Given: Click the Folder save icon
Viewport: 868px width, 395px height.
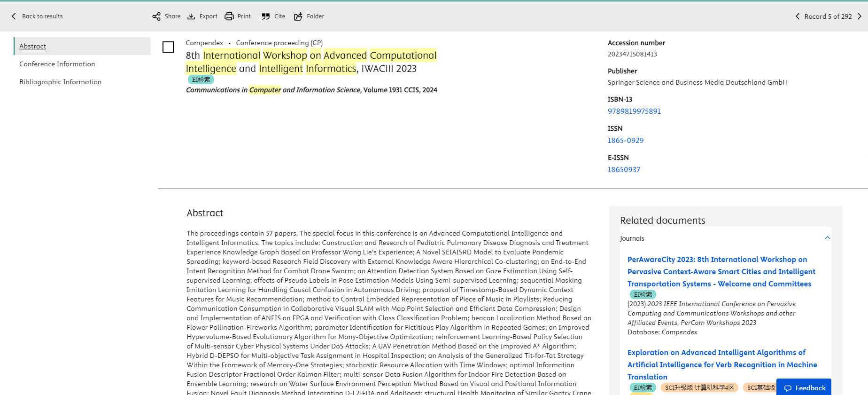Looking at the screenshot, I should 298,16.
